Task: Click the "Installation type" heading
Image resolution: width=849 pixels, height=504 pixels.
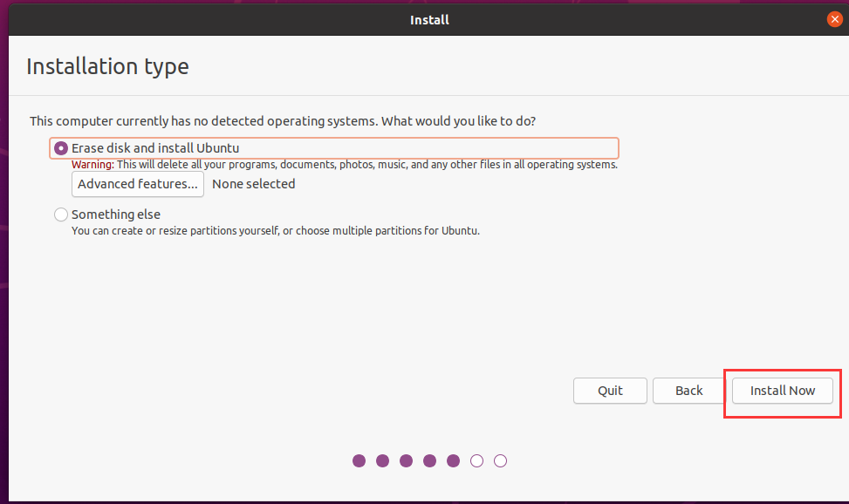Action: tap(107, 66)
